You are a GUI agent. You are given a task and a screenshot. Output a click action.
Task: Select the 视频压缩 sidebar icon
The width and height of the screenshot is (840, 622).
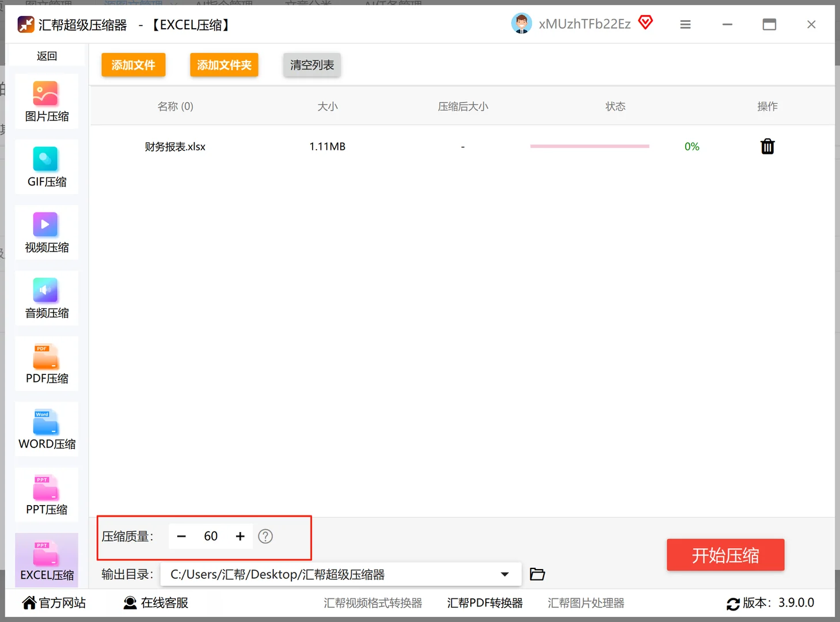click(x=46, y=233)
